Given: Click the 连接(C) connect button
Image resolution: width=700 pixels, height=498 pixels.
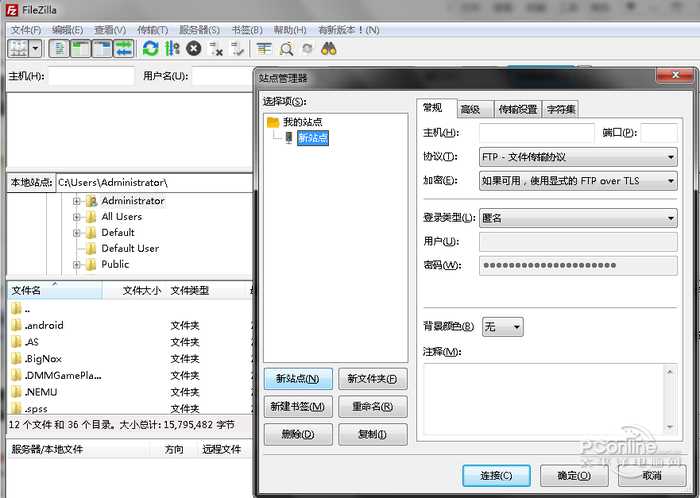Looking at the screenshot, I should pyautogui.click(x=496, y=476).
